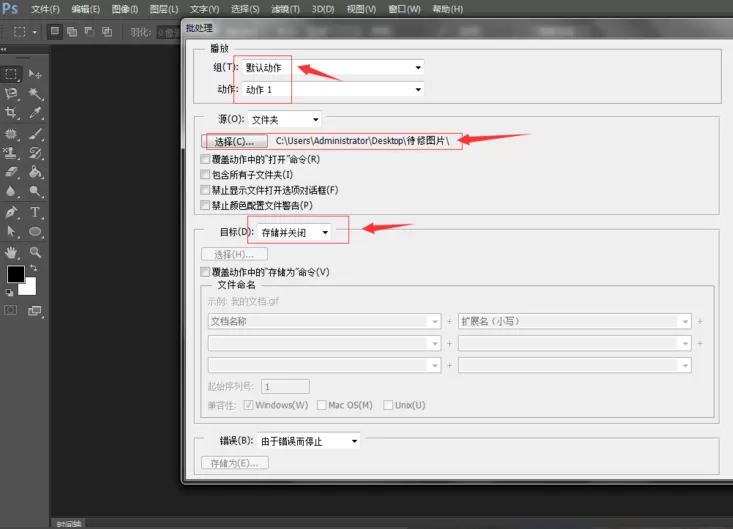
Task: Open the 动作 1 action dropdown
Action: (333, 89)
